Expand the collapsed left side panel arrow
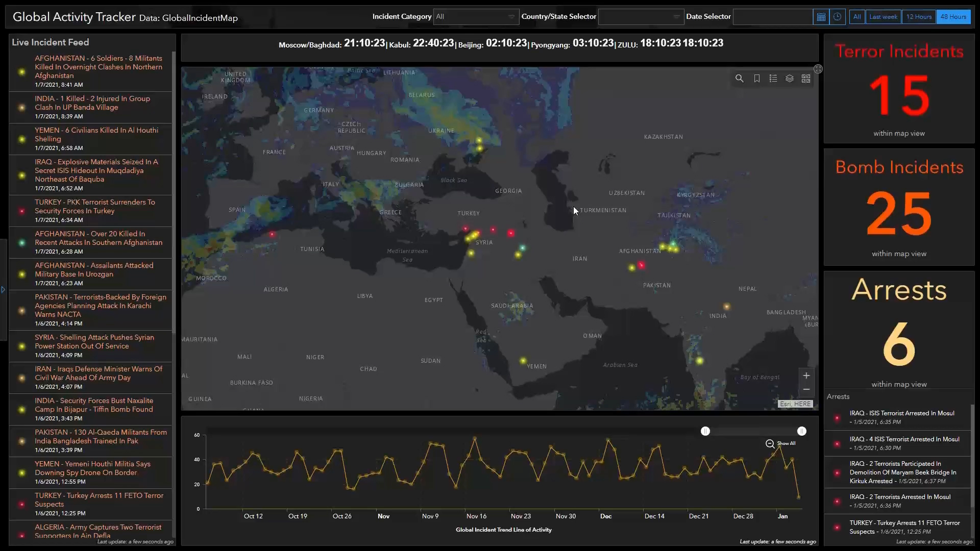Screen dimensions: 980x551 [3, 290]
